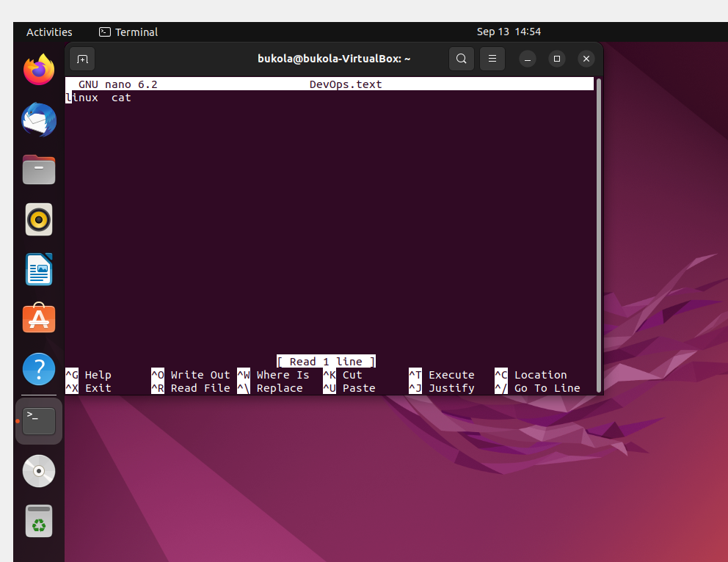Open the Activities overview
This screenshot has height=562, width=728.
tap(49, 32)
